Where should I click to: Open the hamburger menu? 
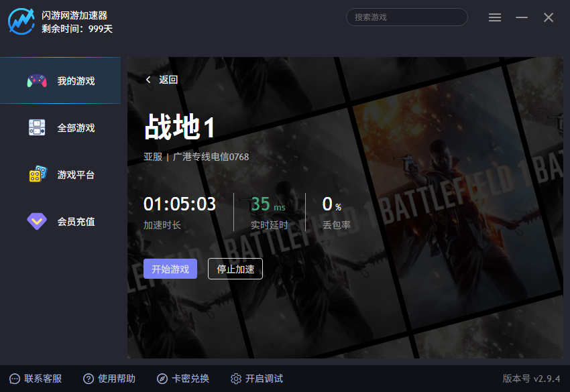[x=495, y=17]
